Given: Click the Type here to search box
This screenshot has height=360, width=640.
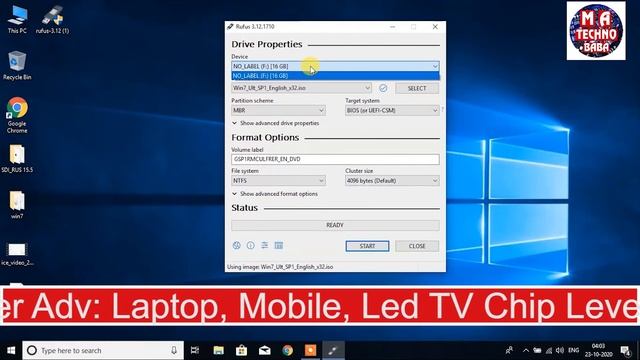Looking at the screenshot, I should click(x=103, y=350).
